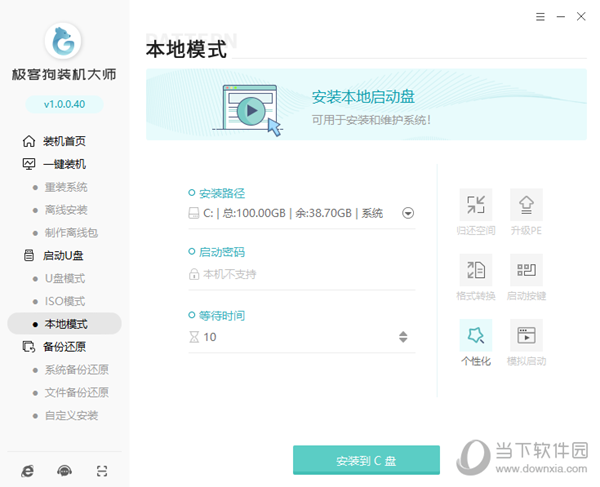Click the hourglass icon next to 10

click(x=194, y=337)
